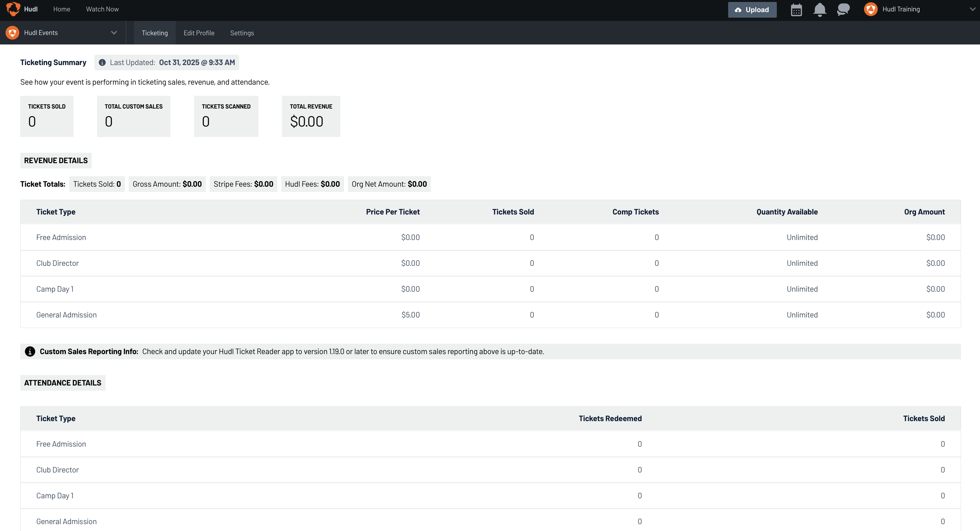
Task: Open Watch Now in top navigation
Action: coord(102,9)
